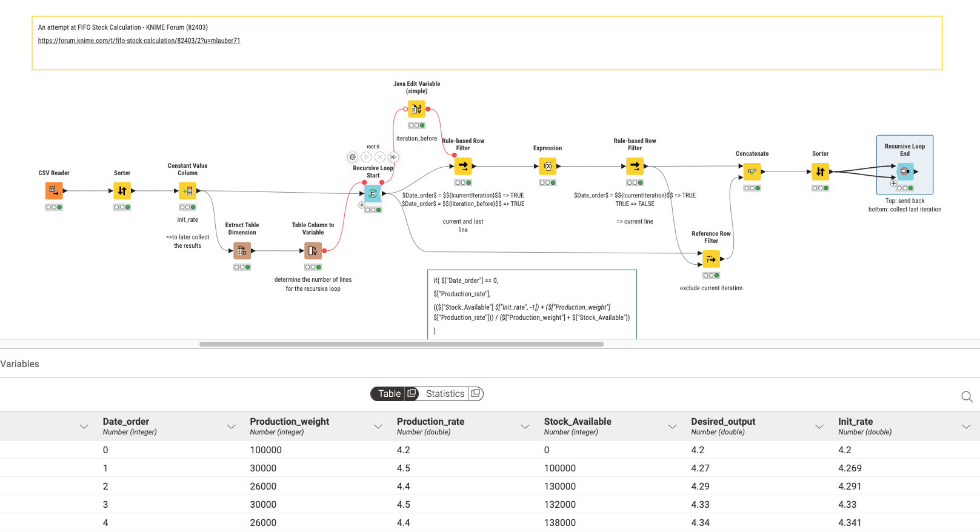
Task: Open Init_rate column header menu
Action: coord(966,427)
